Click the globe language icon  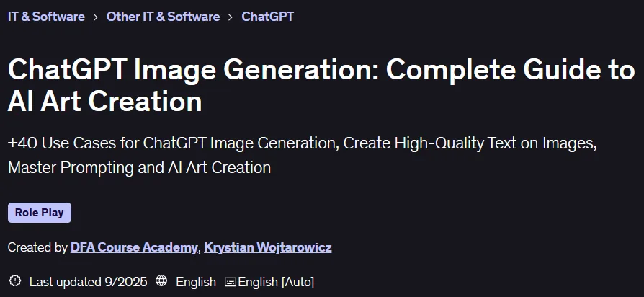161,281
